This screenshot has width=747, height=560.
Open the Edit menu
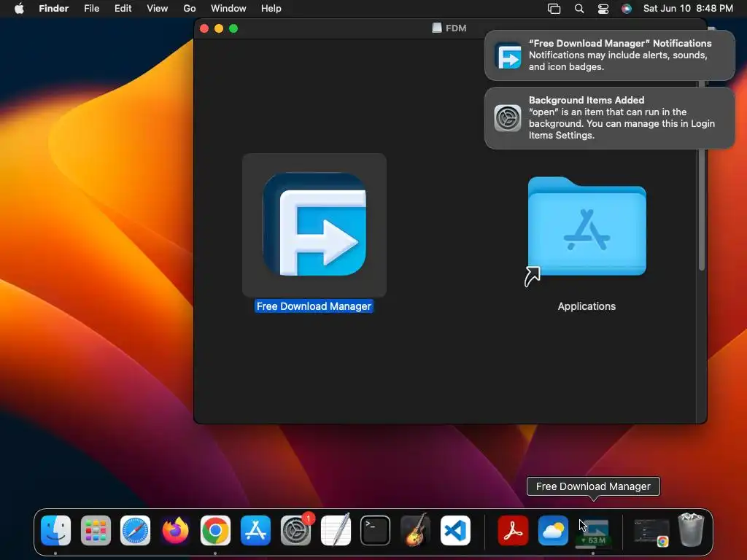(x=123, y=9)
